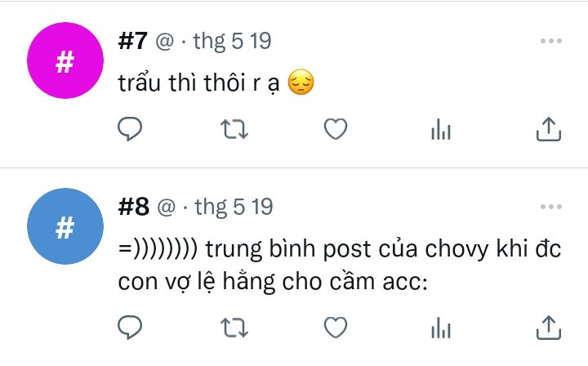Open the blue avatar of user #8
588x366 pixels.
pos(65,226)
